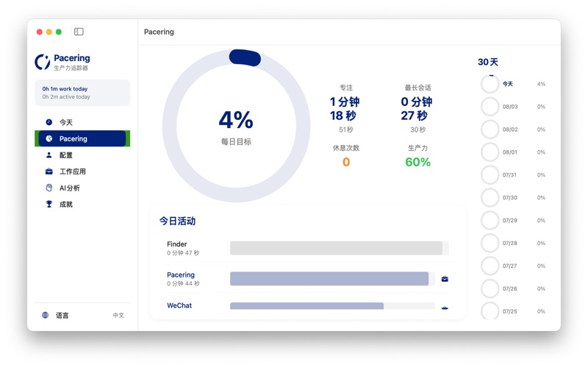Image resolution: width=588 pixels, height=368 pixels.
Task: Open AI分析 brain icon
Action: pos(49,188)
